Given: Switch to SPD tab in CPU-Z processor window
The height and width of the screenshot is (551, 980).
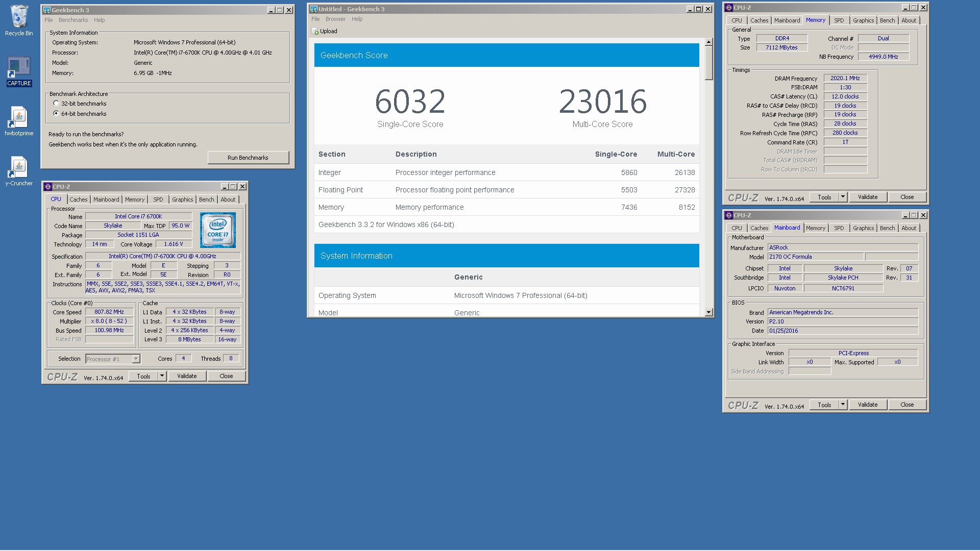Looking at the screenshot, I should click(x=158, y=199).
